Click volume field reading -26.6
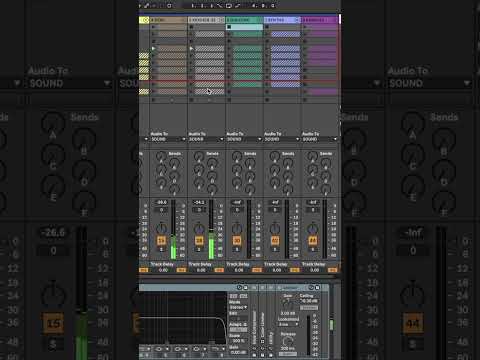 click(162, 202)
